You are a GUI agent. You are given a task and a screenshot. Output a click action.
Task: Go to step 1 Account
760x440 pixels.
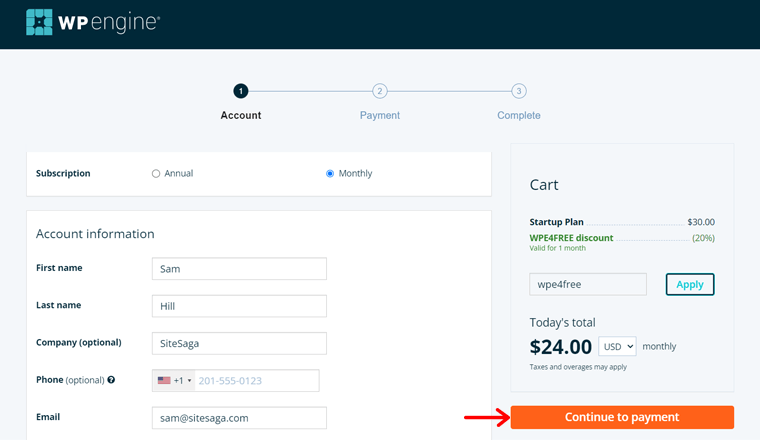point(241,91)
